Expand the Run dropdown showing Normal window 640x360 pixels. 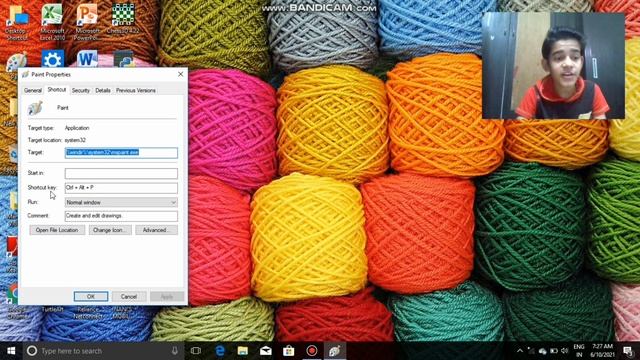121,202
